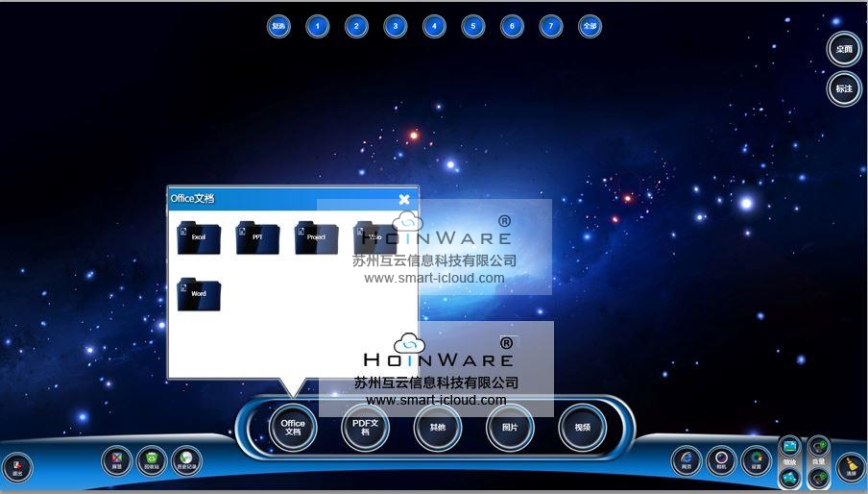
Task: Click the lower 音量 volume button
Action: 819,478
